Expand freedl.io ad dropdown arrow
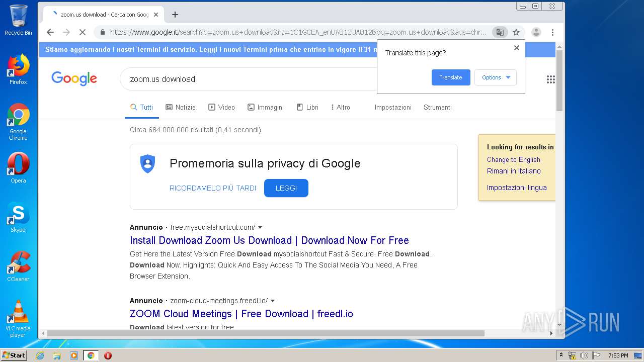Screen dimensions: 644x362 (273, 301)
